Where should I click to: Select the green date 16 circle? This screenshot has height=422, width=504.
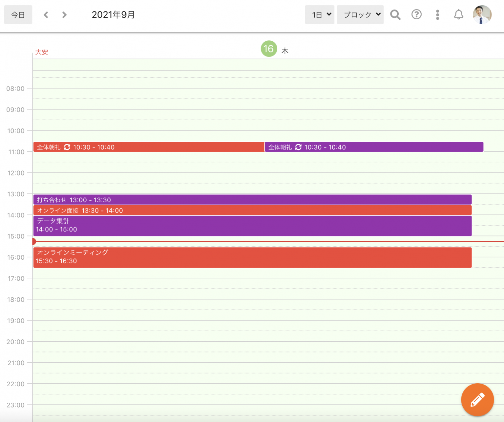(x=269, y=49)
